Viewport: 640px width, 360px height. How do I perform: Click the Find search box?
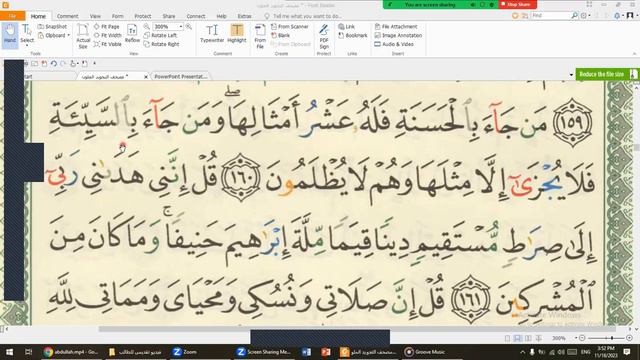(x=550, y=16)
